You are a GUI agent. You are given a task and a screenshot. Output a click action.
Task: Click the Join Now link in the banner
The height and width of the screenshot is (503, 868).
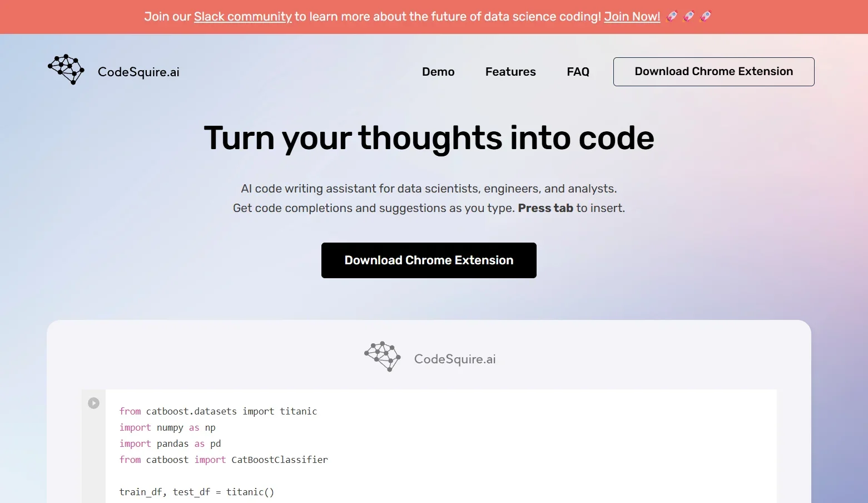click(632, 17)
